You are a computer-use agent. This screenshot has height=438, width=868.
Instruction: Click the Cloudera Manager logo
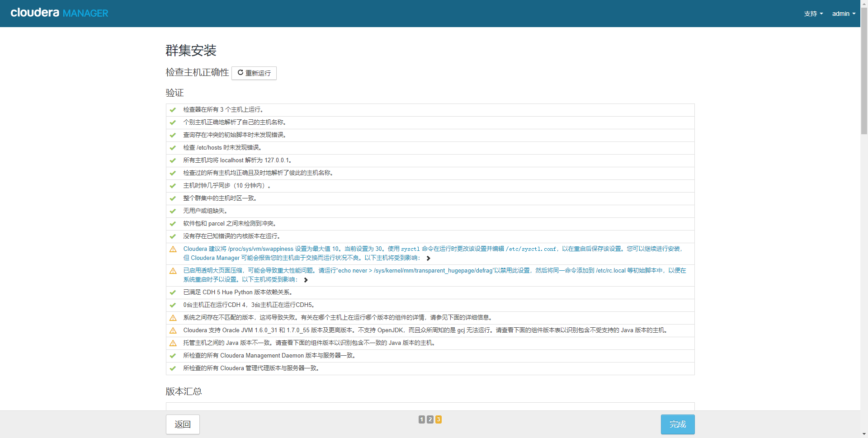(x=59, y=13)
